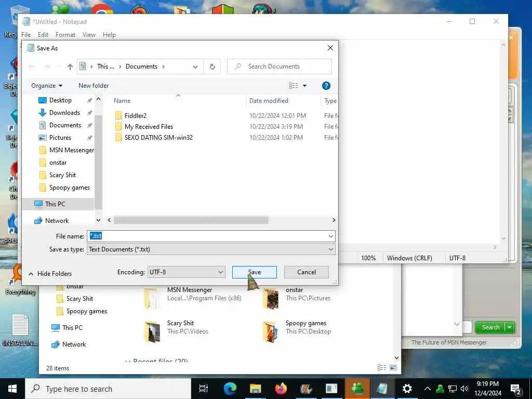The width and height of the screenshot is (532, 399).
Task: Select This PC in dialog navigation pane
Action: pyautogui.click(x=55, y=204)
